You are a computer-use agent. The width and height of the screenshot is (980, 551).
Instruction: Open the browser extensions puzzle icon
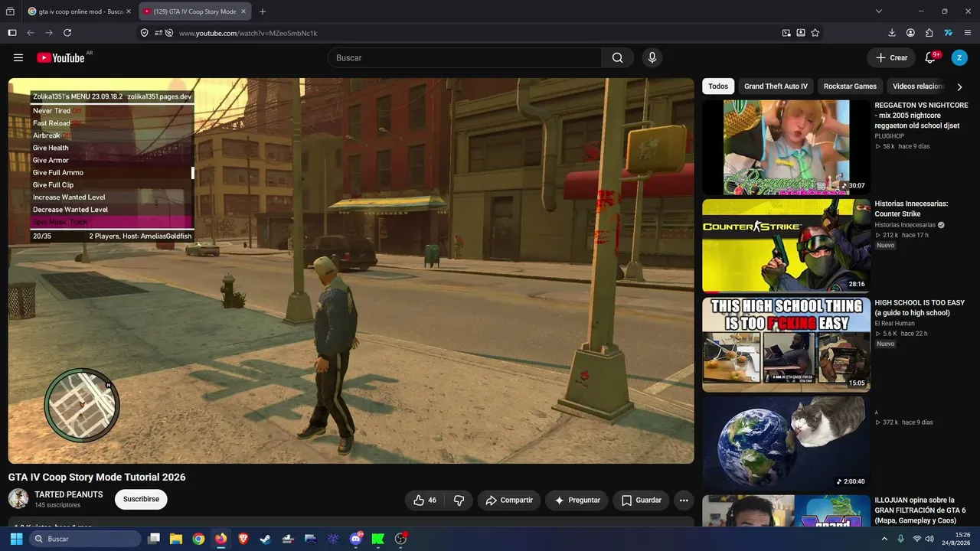pos(929,33)
